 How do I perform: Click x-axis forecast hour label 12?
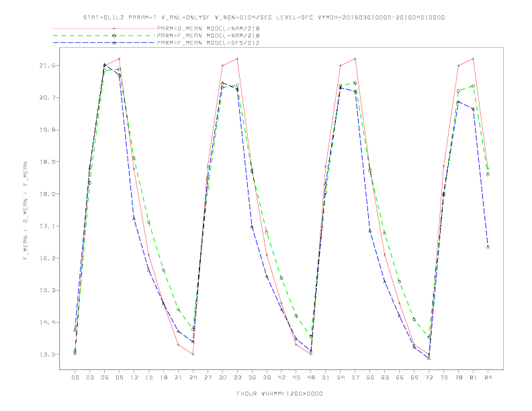click(x=134, y=377)
